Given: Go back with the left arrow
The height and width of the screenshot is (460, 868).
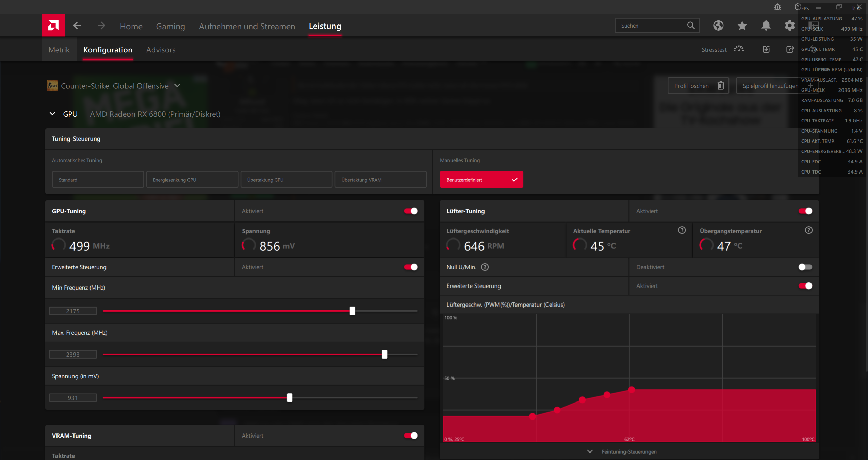Looking at the screenshot, I should [x=77, y=26].
